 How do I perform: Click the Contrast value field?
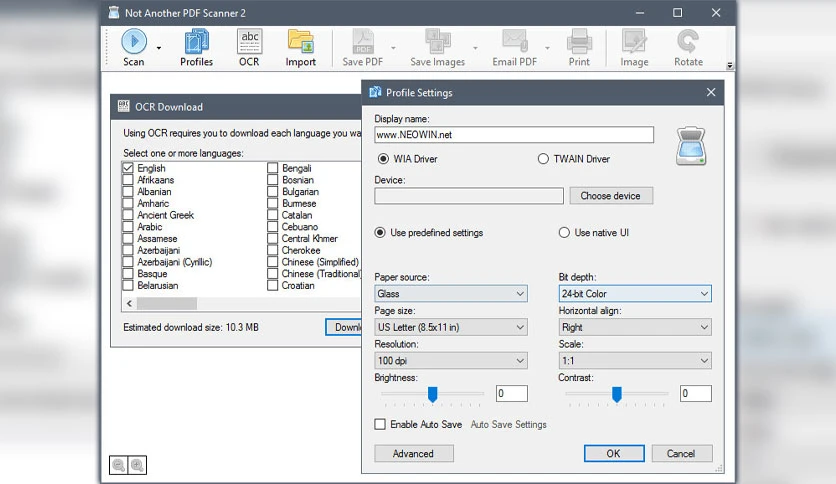point(696,393)
